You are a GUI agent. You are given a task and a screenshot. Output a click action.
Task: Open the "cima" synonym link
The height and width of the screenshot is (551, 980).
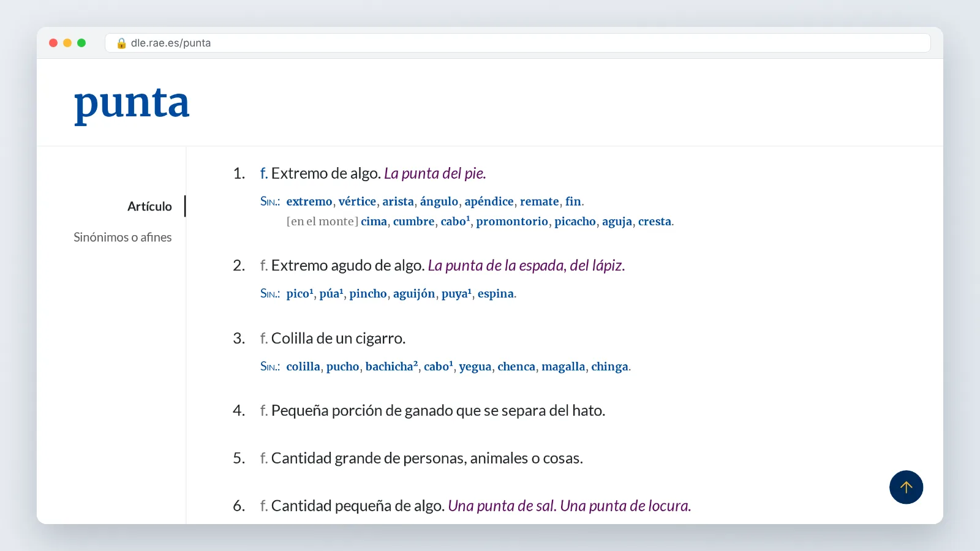[x=374, y=221]
